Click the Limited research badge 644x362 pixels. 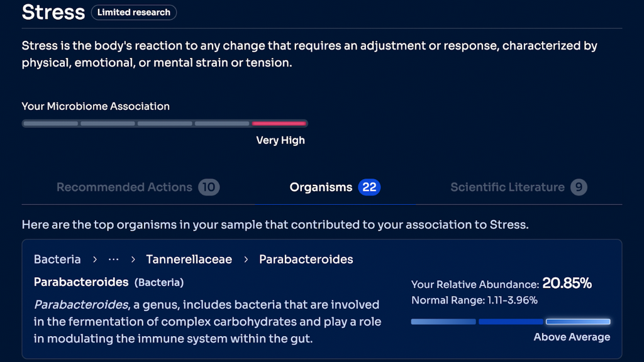[x=134, y=13]
